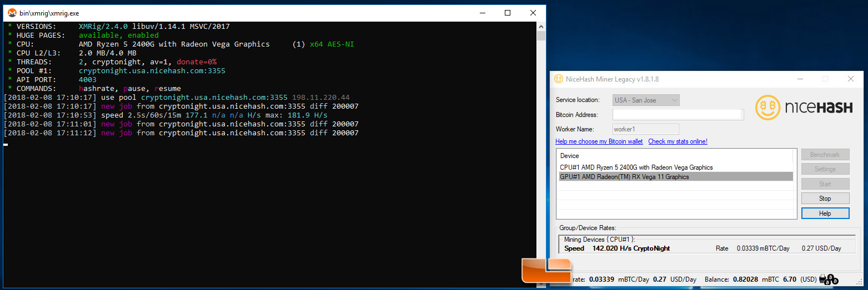Open 'Check my stats online!' link
Screen dimensions: 868x290
(678, 141)
